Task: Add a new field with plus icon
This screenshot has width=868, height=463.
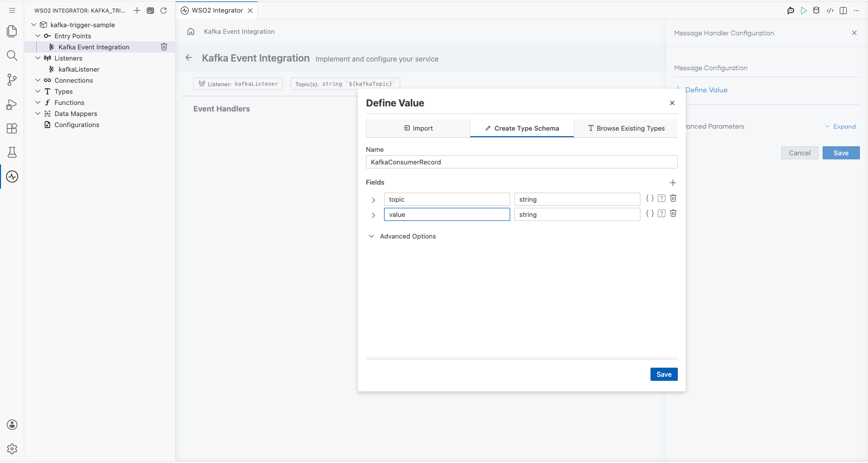Action: pyautogui.click(x=673, y=183)
